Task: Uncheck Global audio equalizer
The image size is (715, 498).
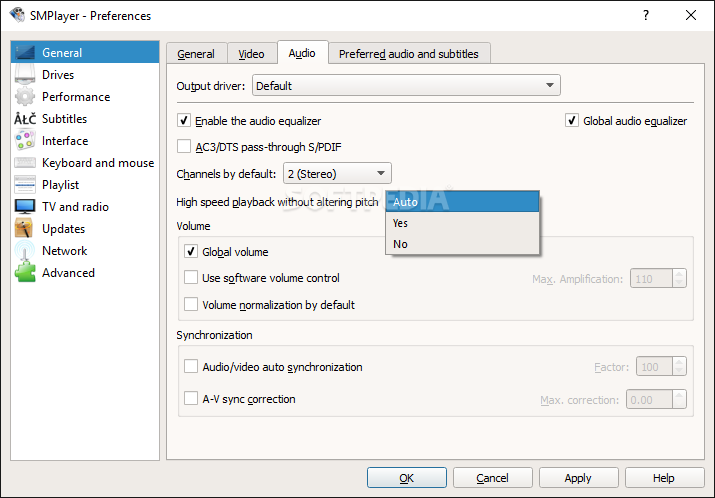Action: pyautogui.click(x=572, y=120)
